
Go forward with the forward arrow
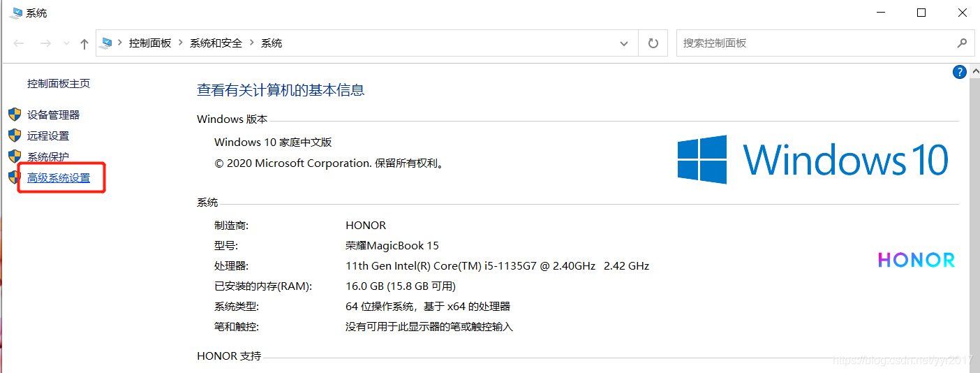(x=45, y=43)
